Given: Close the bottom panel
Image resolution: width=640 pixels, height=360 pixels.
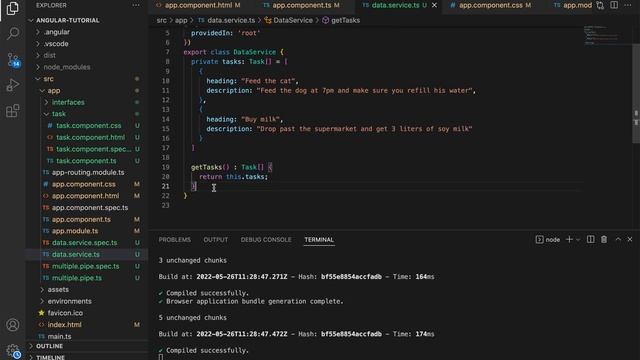Looking at the screenshot, I should [x=630, y=240].
